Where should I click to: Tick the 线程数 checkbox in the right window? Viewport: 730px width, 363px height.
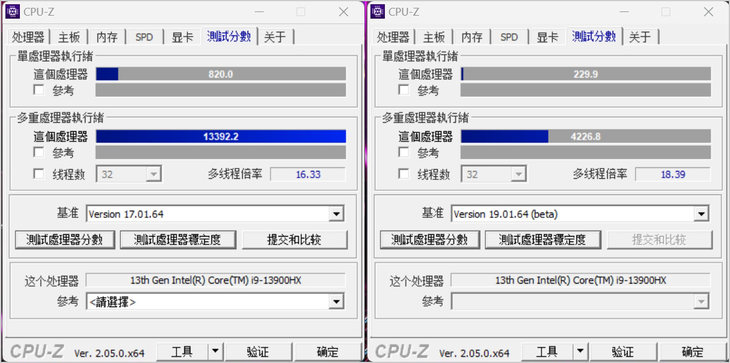point(404,174)
